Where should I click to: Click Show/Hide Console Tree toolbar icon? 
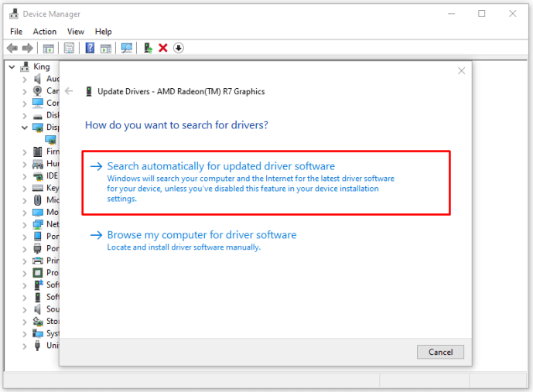[x=48, y=49]
